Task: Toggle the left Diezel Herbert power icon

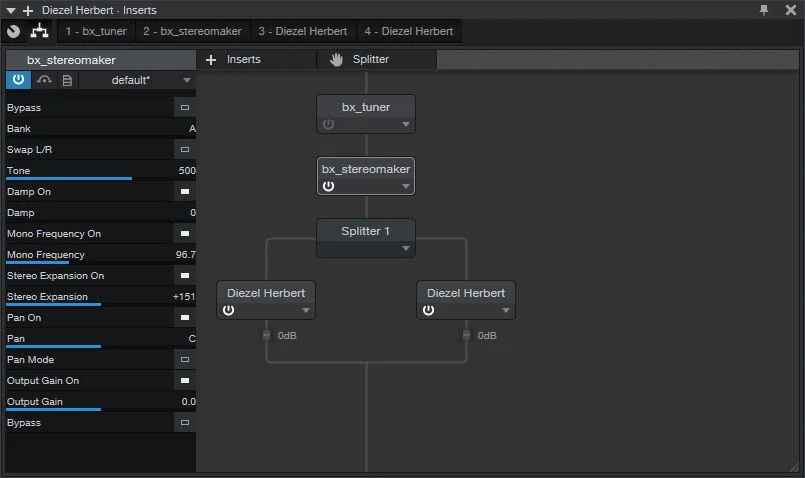Action: [228, 311]
